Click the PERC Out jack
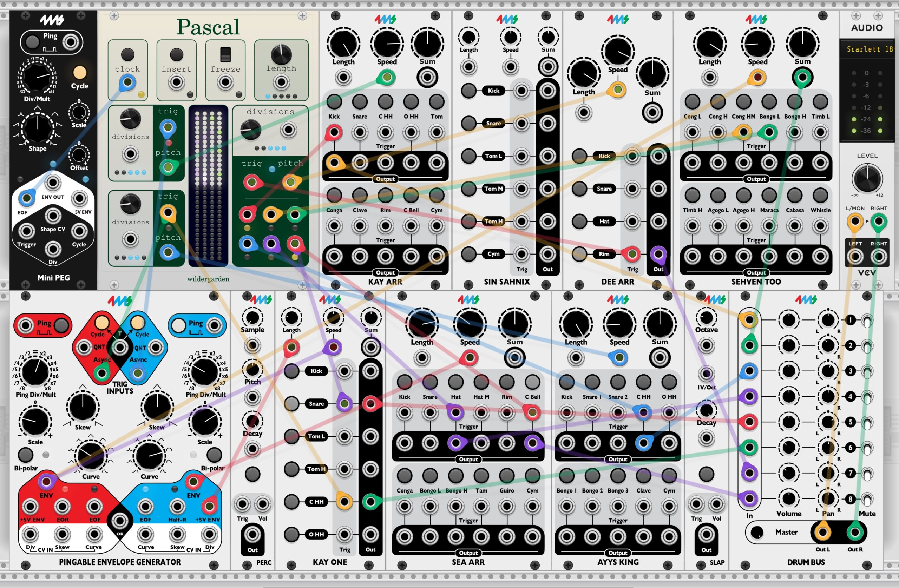This screenshot has width=899, height=588. (x=252, y=534)
